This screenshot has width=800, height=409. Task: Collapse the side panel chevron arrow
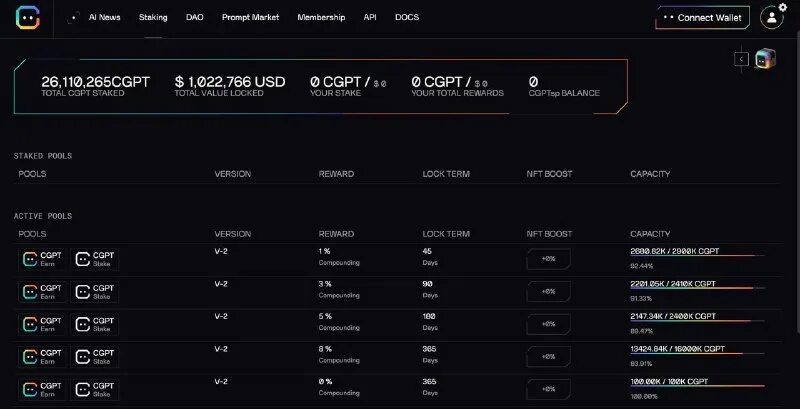click(741, 59)
